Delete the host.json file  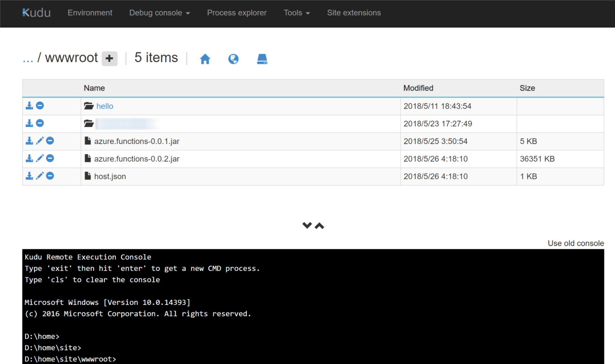pos(50,176)
